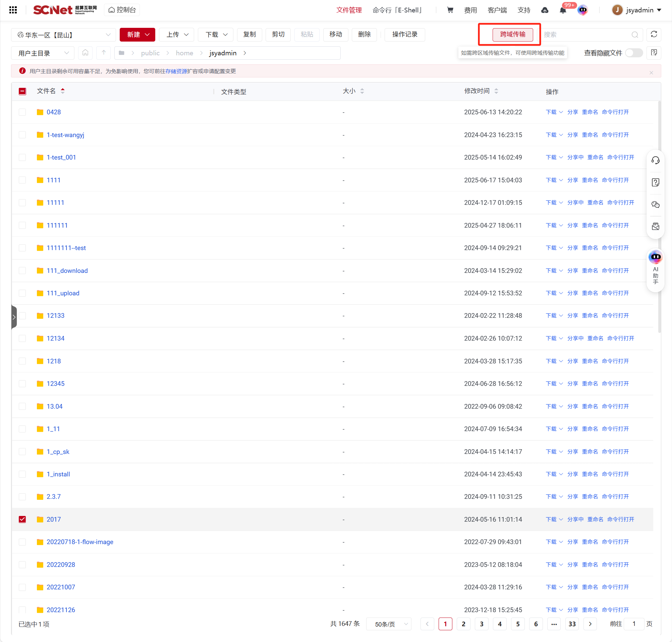Follow the 存储资源 link in warning
The image size is (672, 642).
(x=176, y=71)
